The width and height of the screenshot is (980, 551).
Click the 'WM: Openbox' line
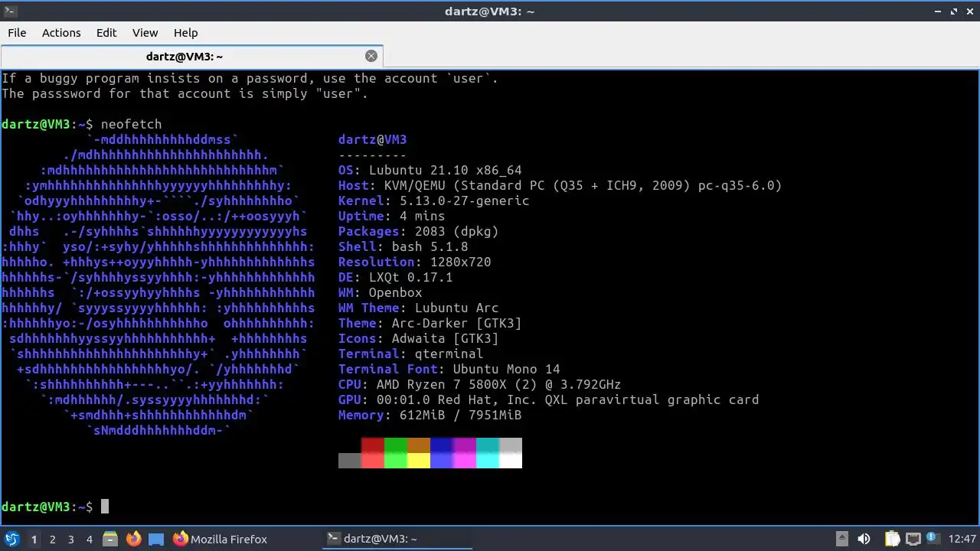[381, 292]
